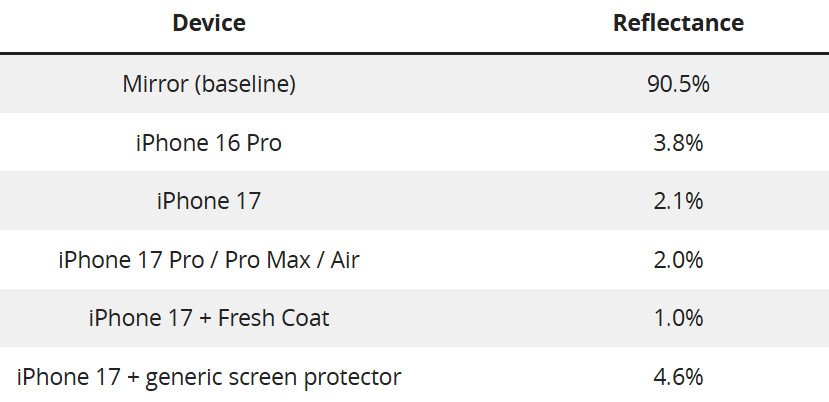Select the plain iPhone 17 device cell
The width and height of the screenshot is (829, 402).
pos(209,201)
